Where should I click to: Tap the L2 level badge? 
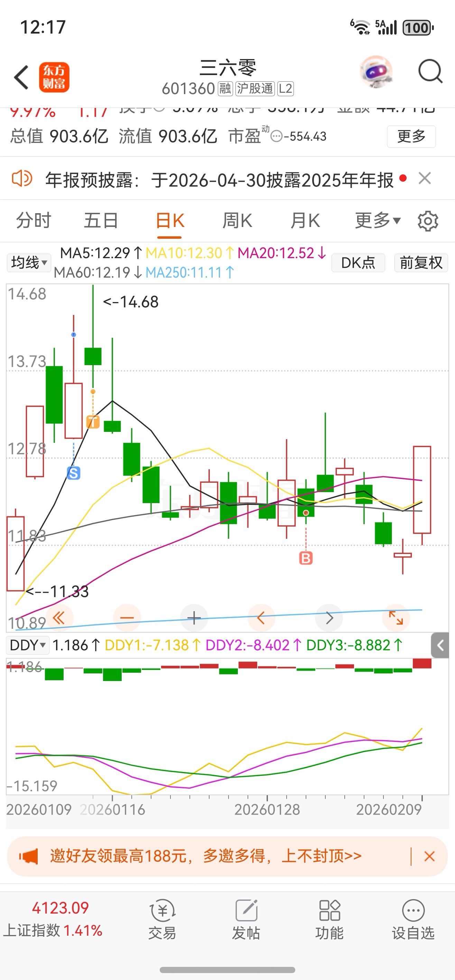pos(286,89)
